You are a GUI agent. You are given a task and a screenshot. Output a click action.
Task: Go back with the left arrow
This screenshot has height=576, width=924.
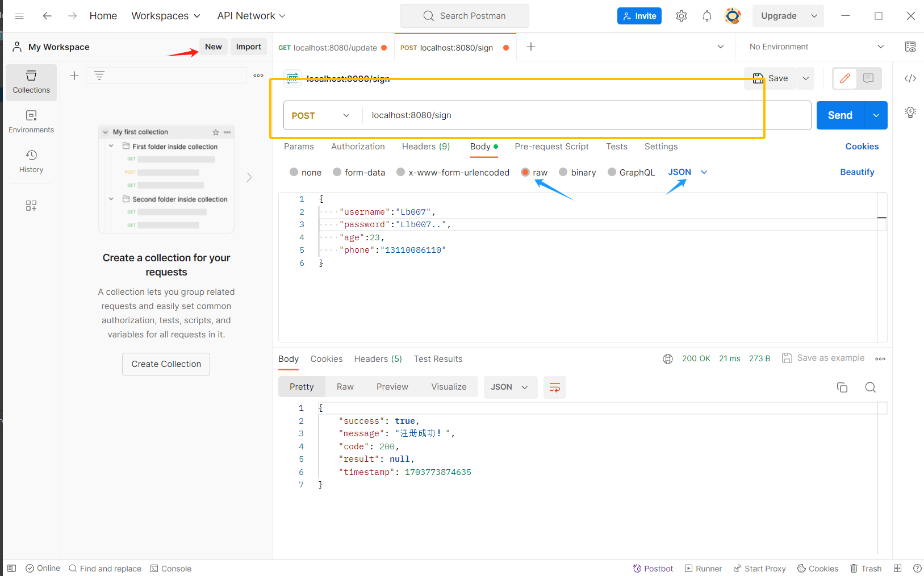47,16
